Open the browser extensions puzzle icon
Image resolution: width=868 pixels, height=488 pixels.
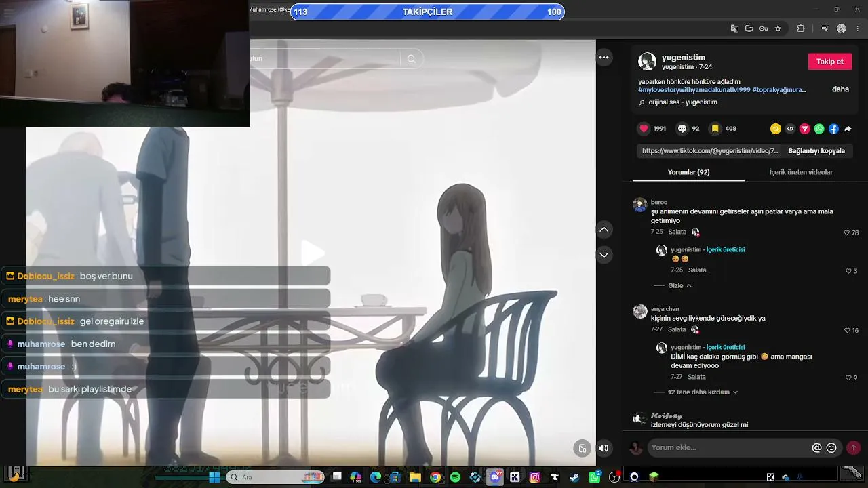point(801,28)
